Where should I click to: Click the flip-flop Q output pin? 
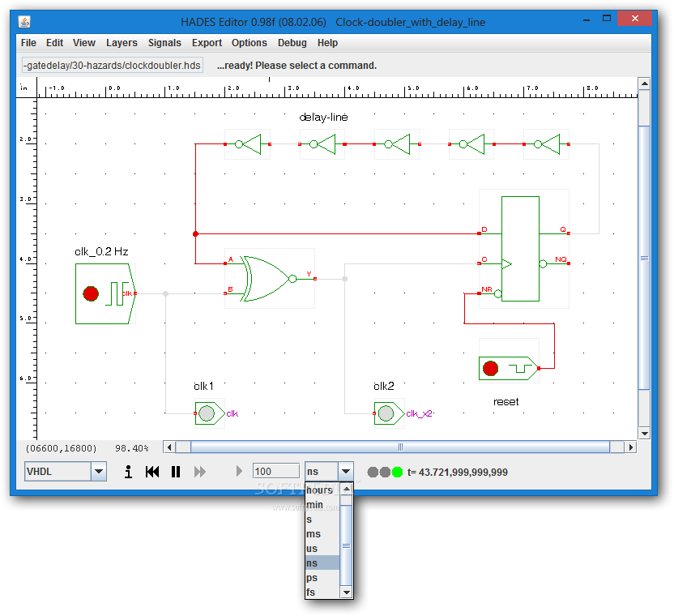568,233
